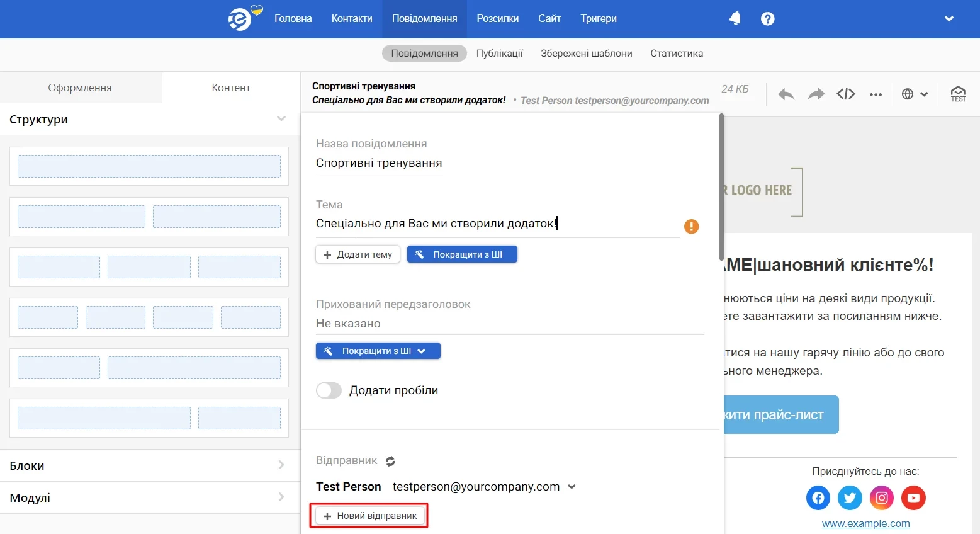Open the help question mark icon

pos(767,19)
